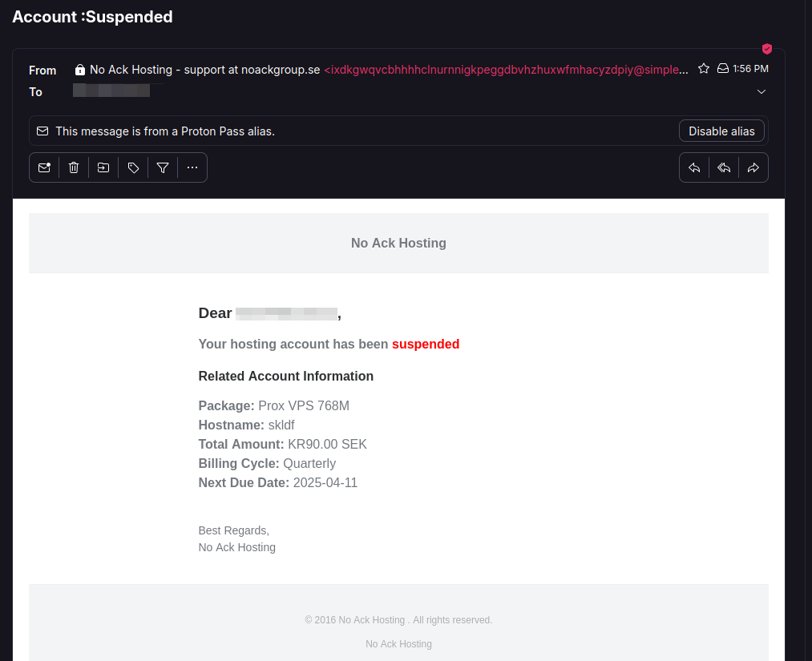
Task: Click the 1:56 PM timestamp
Action: click(750, 68)
